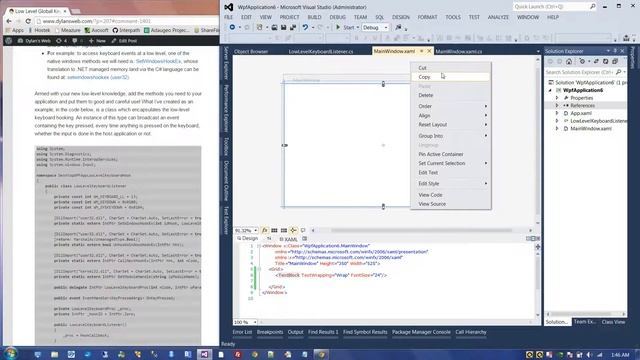The width and height of the screenshot is (640, 360).
Task: Toggle the snap grid display button
Action: pos(274,231)
